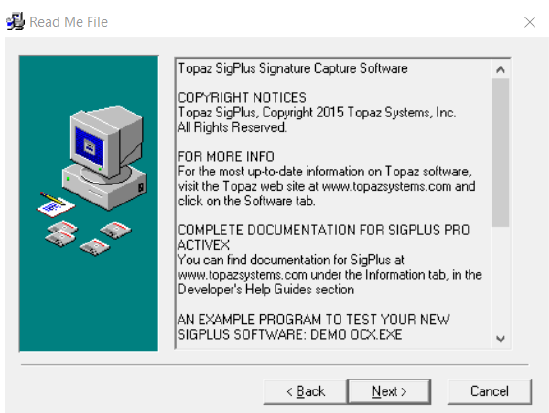Click the scroll up arrow of the readme
Screen dimensions: 549x413
click(x=500, y=70)
